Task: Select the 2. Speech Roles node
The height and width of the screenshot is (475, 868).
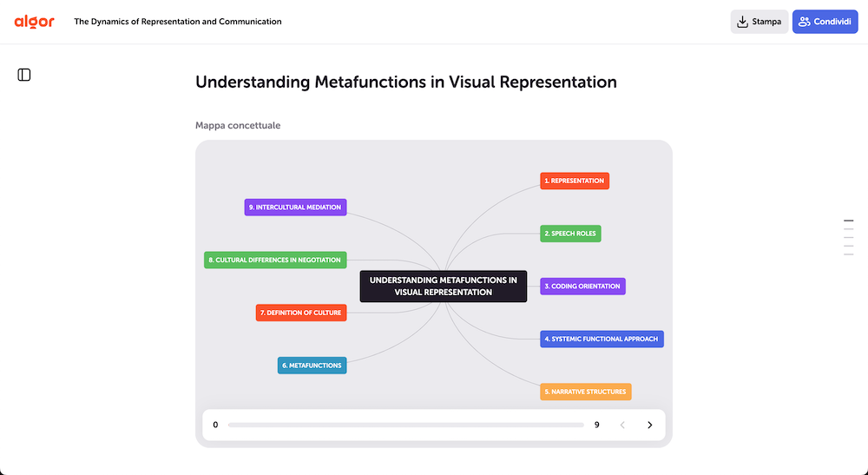Action: coord(571,234)
